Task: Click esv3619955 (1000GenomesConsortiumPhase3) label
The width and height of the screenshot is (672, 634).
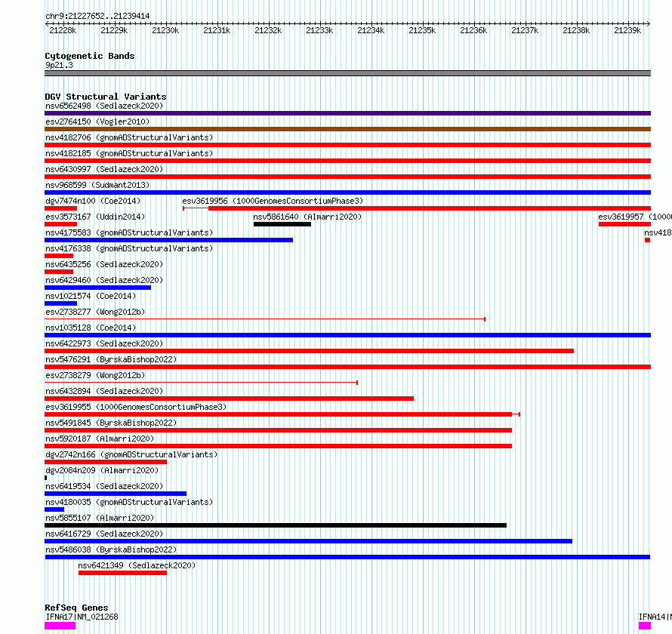Action: pyautogui.click(x=136, y=407)
